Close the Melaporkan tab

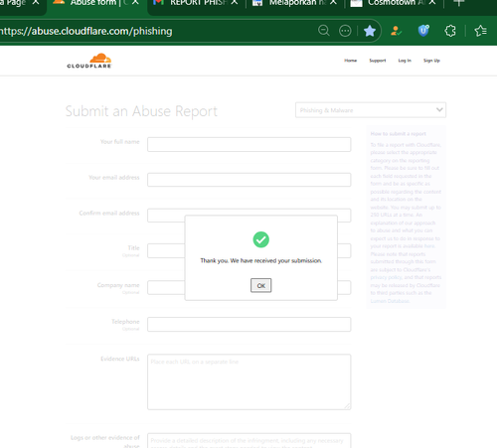[x=333, y=3]
